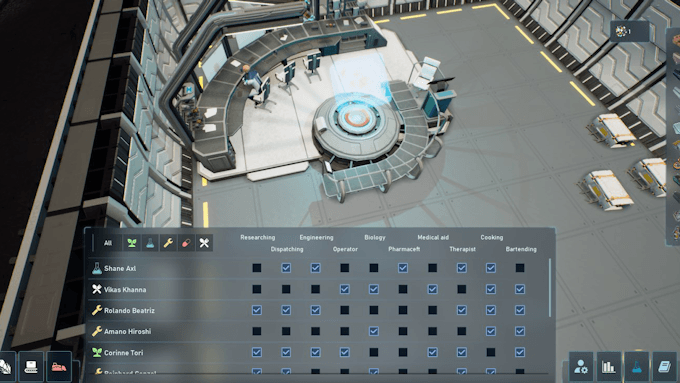The height and width of the screenshot is (383, 680).
Task: Disable Cooking for Amano Hiroshi
Action: pyautogui.click(x=491, y=331)
